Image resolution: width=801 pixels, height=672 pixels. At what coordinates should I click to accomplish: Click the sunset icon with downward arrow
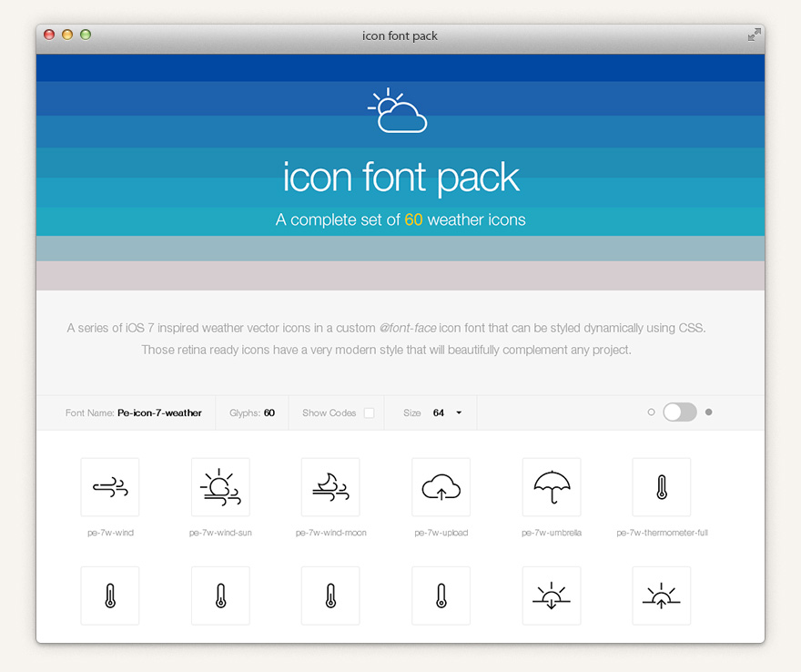[551, 596]
